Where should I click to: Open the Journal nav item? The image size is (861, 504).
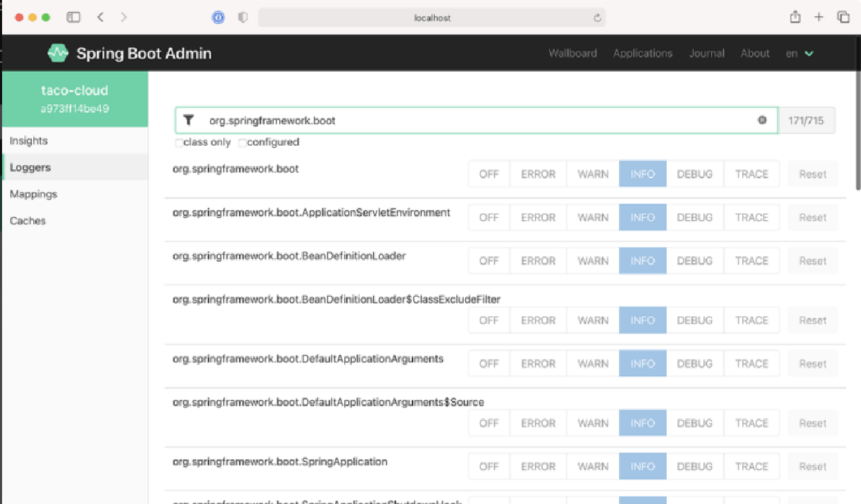tap(707, 53)
